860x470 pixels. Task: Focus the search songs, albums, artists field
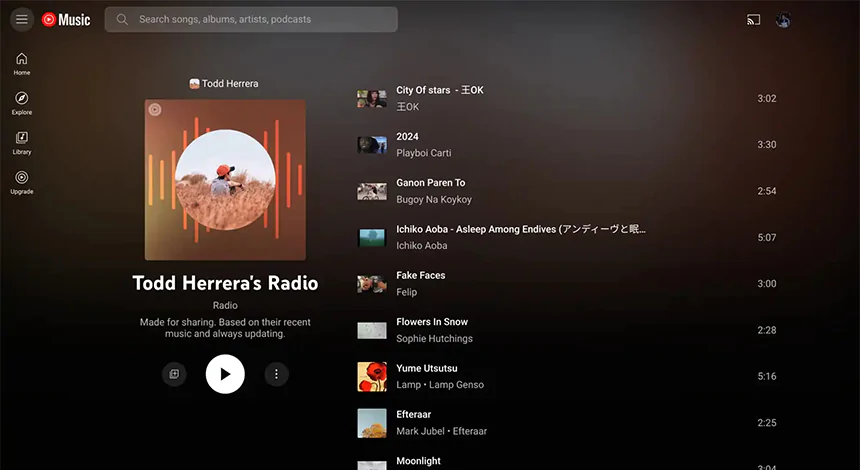click(x=251, y=20)
